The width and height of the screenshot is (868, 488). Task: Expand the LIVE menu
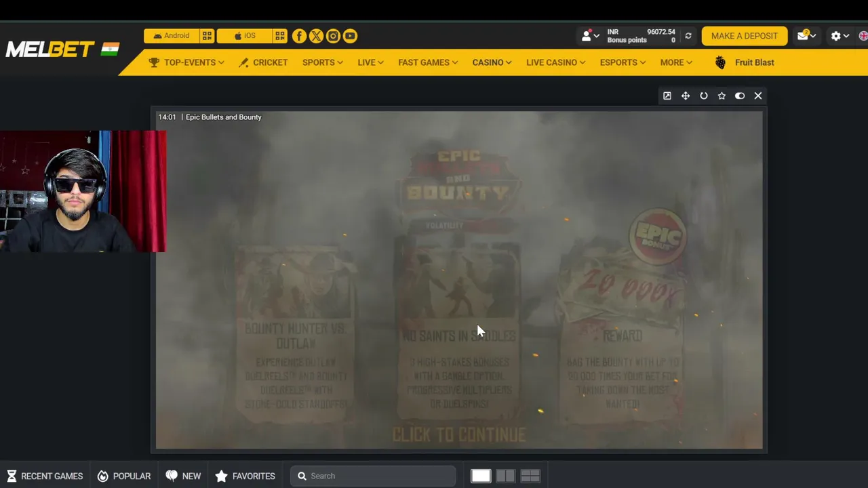370,62
